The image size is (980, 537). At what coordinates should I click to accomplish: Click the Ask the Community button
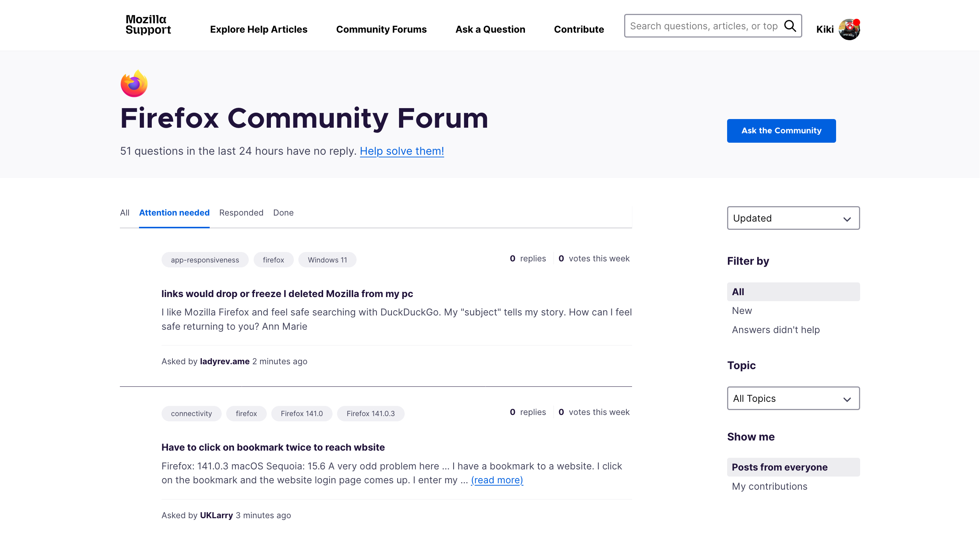point(781,130)
